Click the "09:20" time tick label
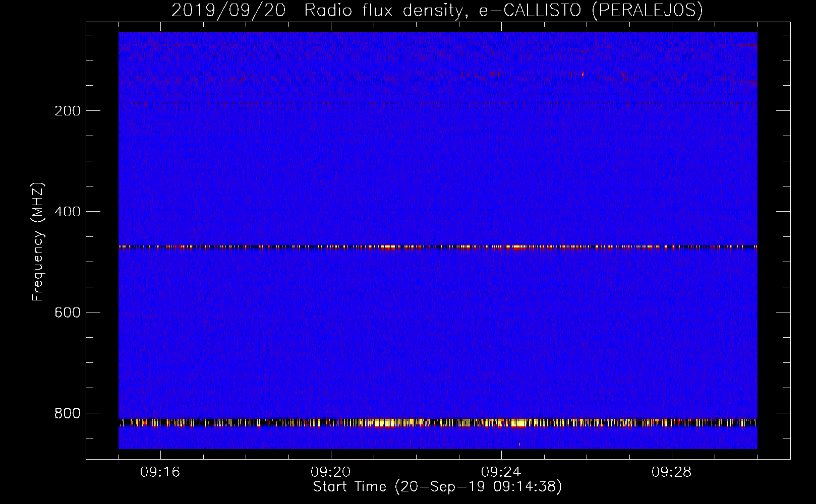 pyautogui.click(x=331, y=472)
